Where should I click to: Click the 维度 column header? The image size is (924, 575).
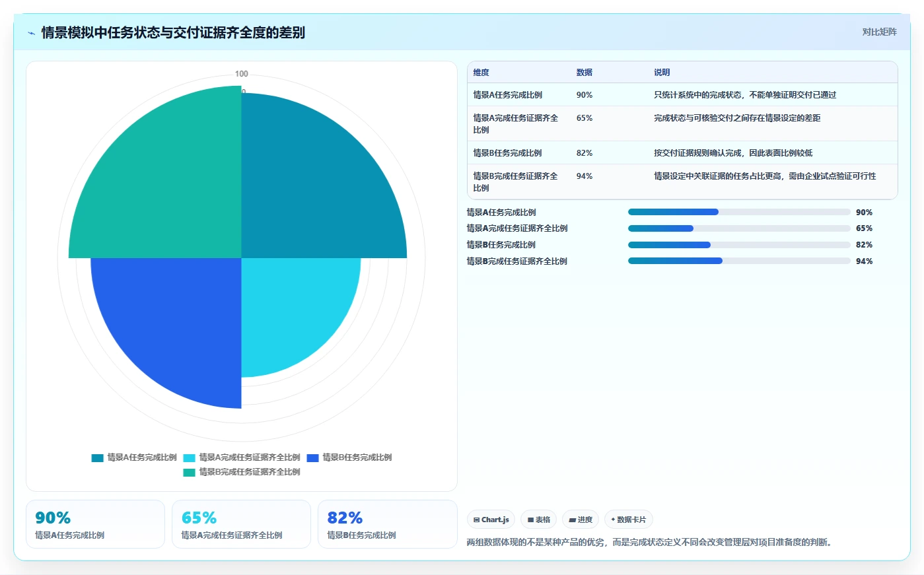coord(481,73)
